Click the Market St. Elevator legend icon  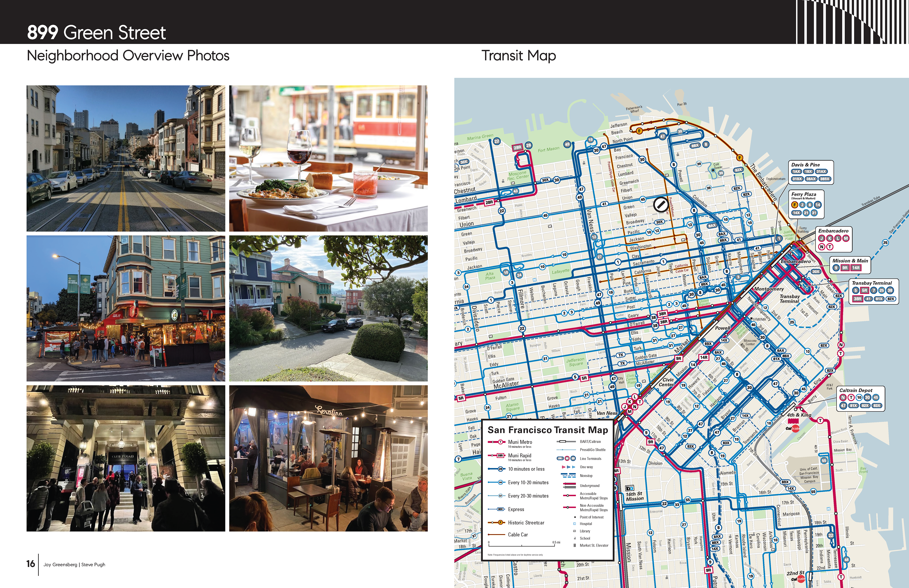click(575, 545)
